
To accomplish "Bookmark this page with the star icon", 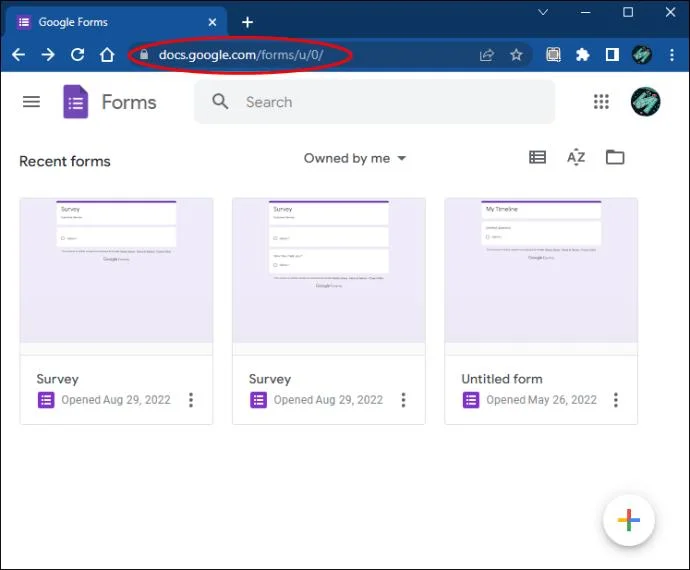I will [x=516, y=55].
